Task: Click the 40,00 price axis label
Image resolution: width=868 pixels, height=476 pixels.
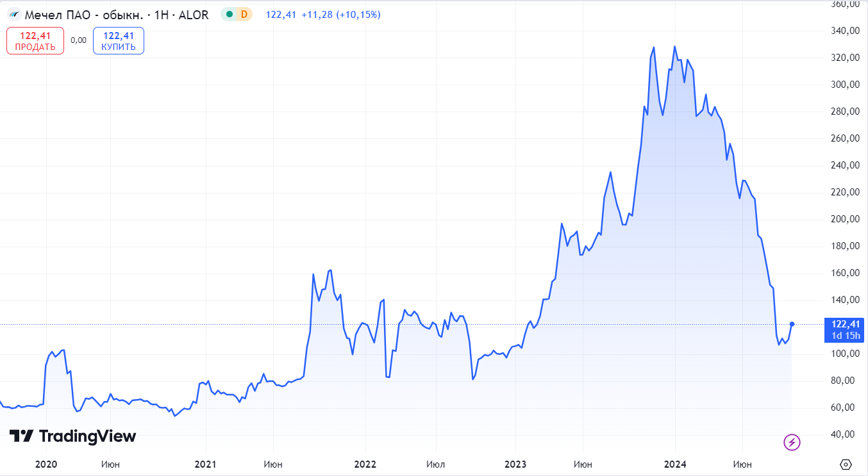Action: [x=843, y=434]
